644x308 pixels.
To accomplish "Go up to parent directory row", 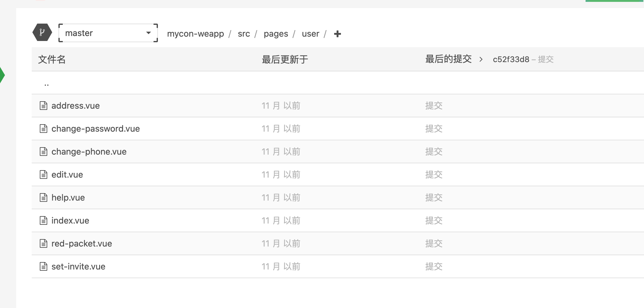I will click(47, 83).
